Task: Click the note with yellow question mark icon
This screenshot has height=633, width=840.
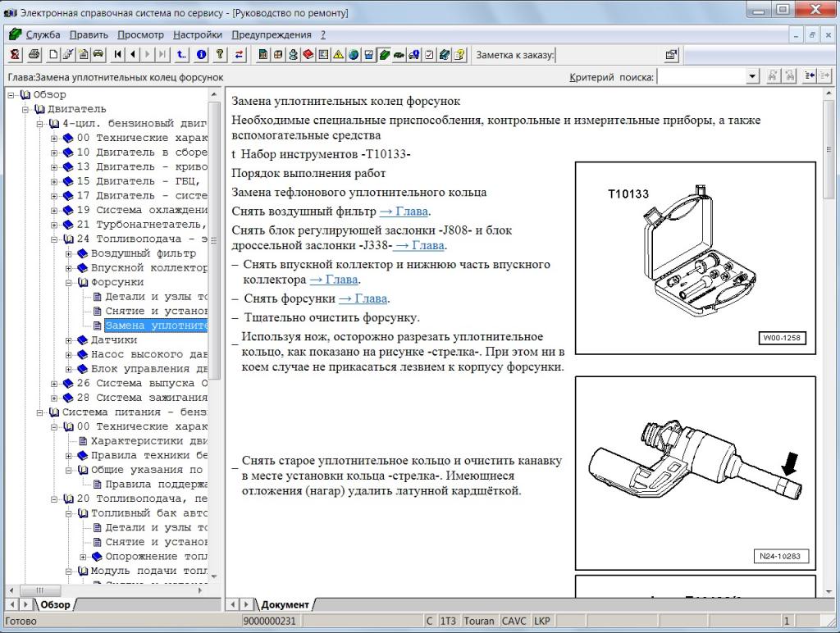Action: (459, 55)
